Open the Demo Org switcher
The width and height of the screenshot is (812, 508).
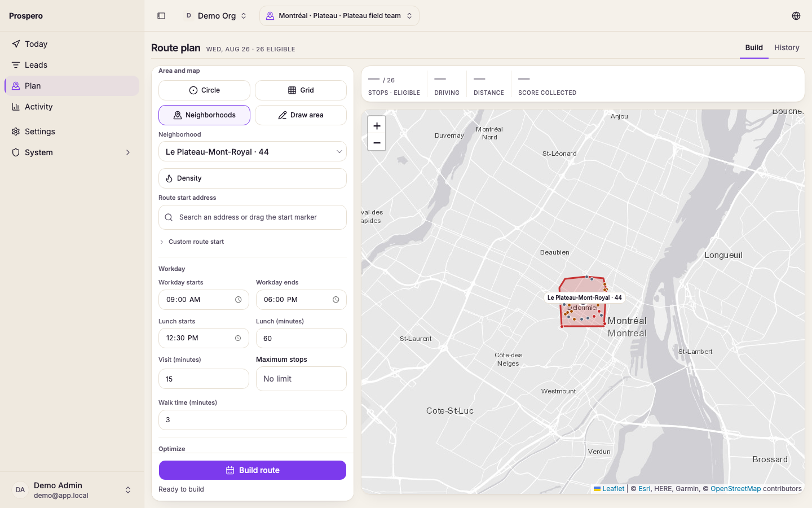(x=217, y=16)
